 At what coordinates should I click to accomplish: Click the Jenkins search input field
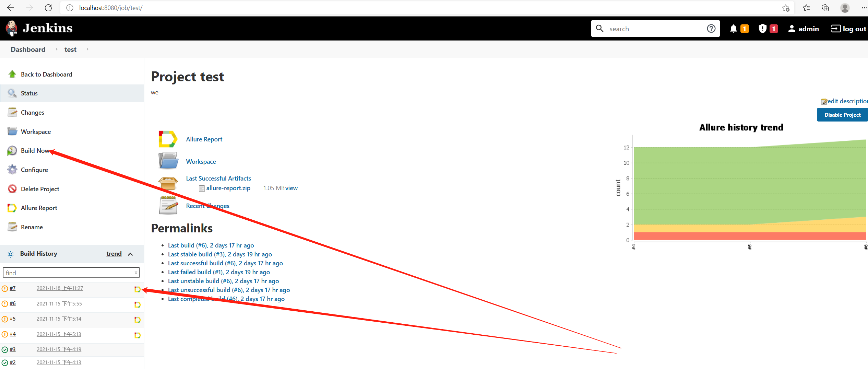(x=655, y=28)
